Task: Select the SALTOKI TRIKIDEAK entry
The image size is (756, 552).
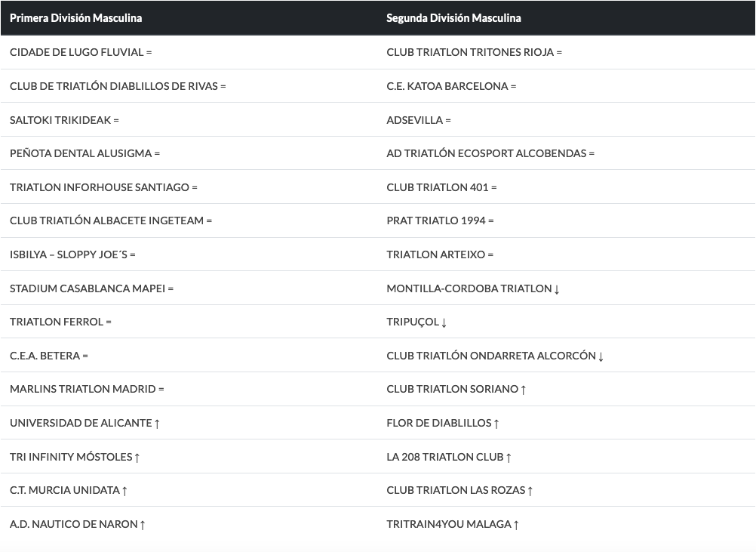Action: tap(64, 120)
